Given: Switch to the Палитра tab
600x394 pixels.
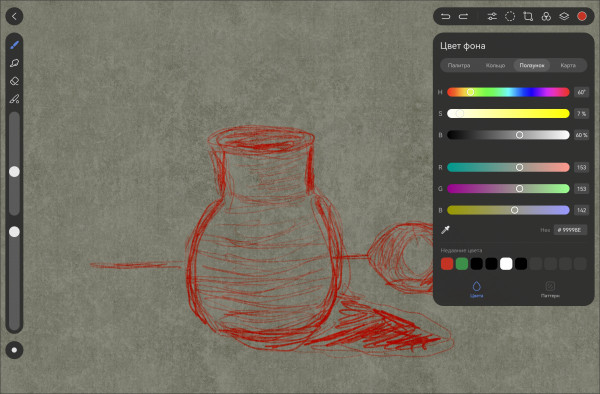Looking at the screenshot, I should click(459, 65).
